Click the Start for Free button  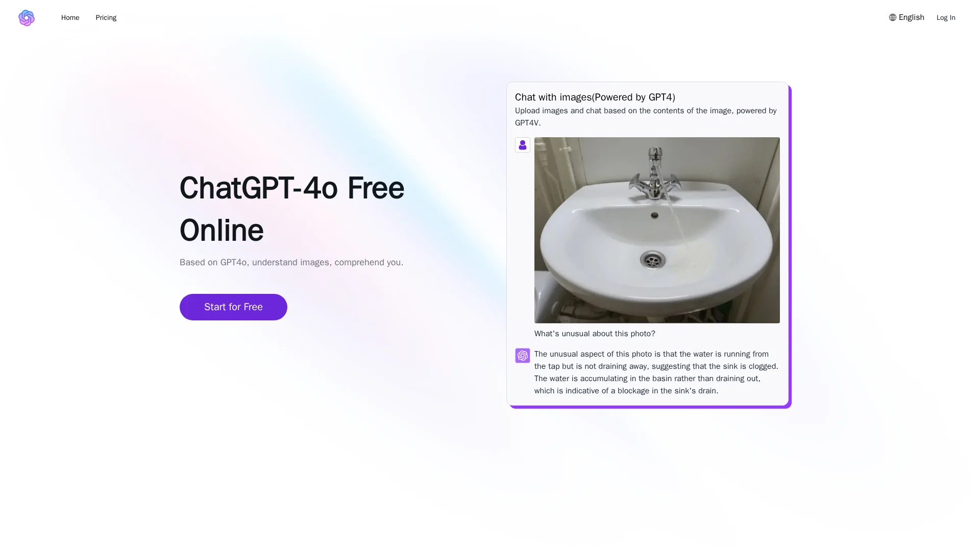click(233, 307)
